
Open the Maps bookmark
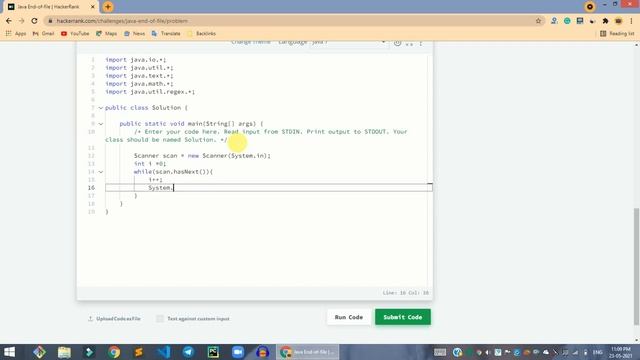click(107, 33)
